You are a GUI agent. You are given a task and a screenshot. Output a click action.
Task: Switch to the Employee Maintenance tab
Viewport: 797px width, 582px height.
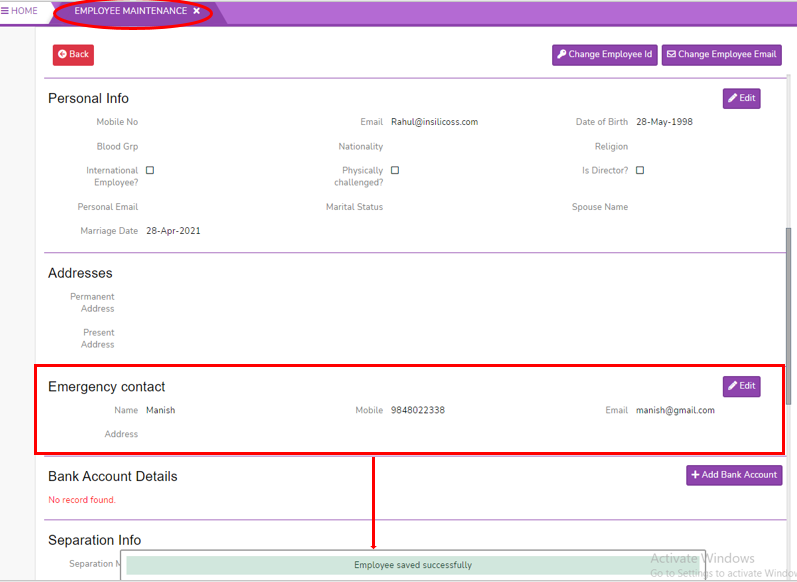(x=130, y=11)
